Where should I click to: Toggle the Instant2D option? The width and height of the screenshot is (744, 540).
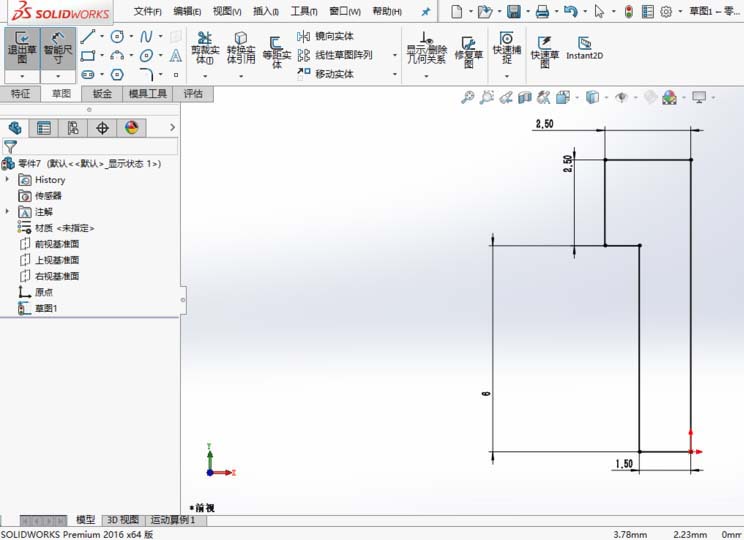584,48
